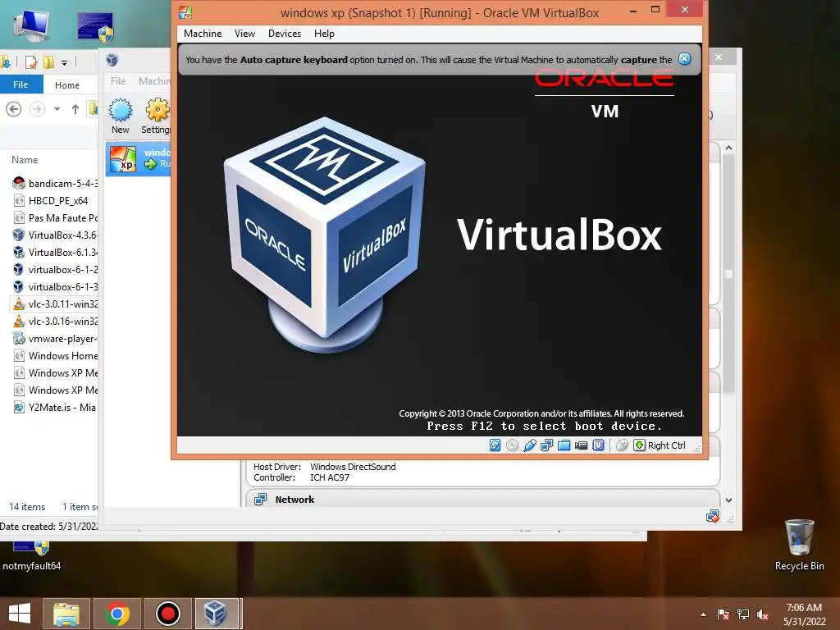Image resolution: width=840 pixels, height=630 pixels.
Task: Click the computer desktop icon
Action: click(x=31, y=25)
